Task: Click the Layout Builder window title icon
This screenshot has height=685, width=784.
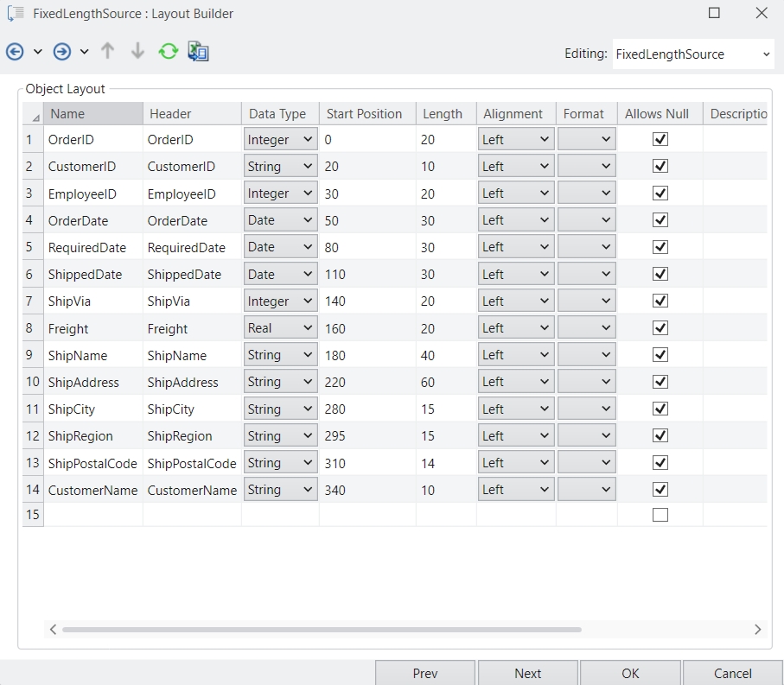Action: point(16,14)
